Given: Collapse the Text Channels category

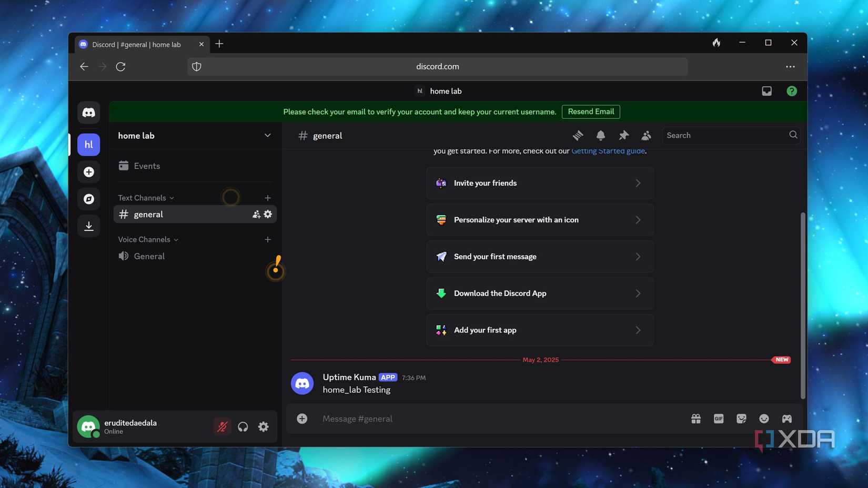Looking at the screenshot, I should tap(146, 198).
